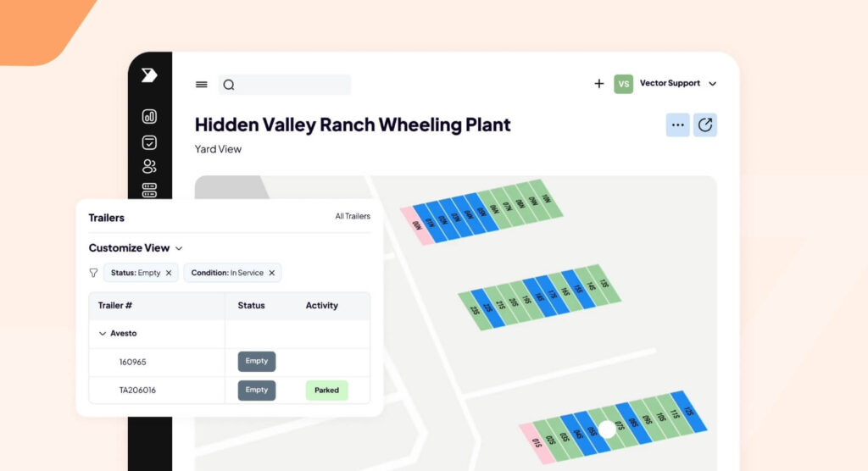Select trailer TA206016 row
This screenshot has width=868, height=471.
point(137,391)
